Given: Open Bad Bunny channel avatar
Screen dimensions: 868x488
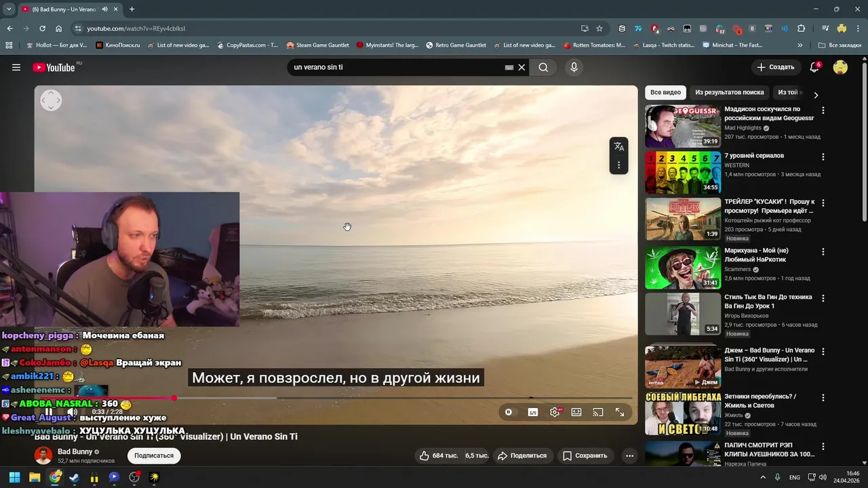Looking at the screenshot, I should pos(43,455).
